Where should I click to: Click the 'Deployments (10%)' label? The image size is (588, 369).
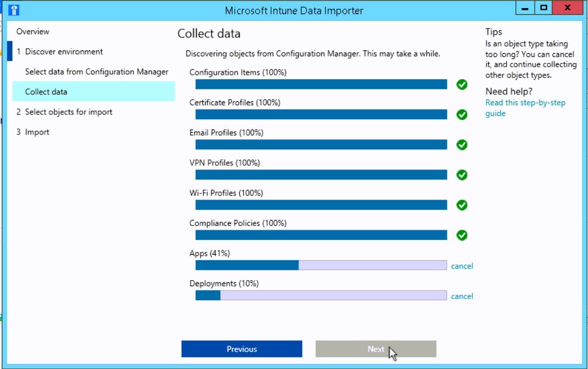(224, 283)
